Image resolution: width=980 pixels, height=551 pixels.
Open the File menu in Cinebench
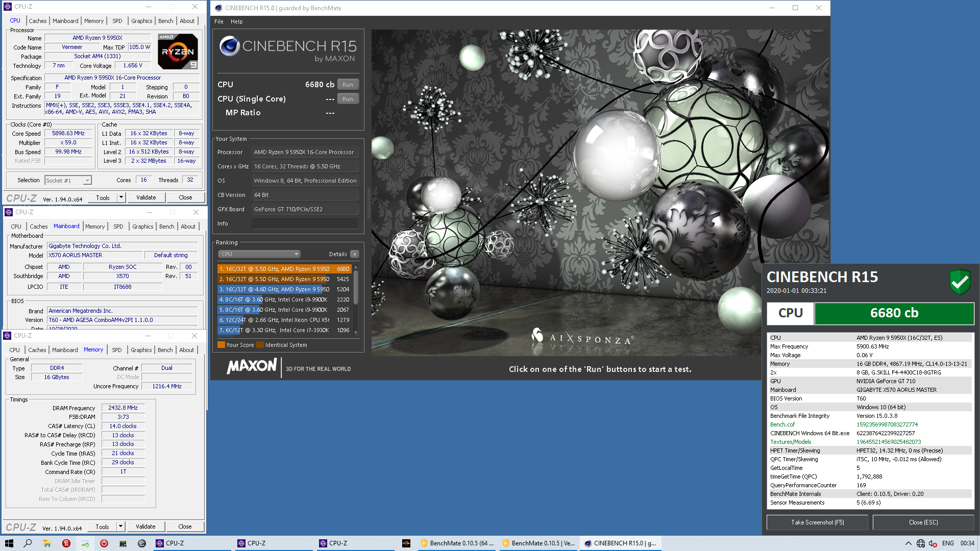click(219, 21)
